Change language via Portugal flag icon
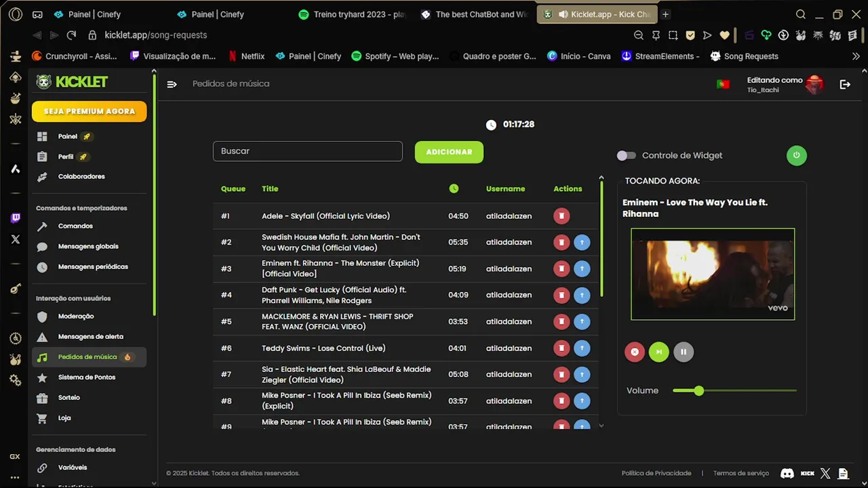The width and height of the screenshot is (868, 488). [723, 84]
